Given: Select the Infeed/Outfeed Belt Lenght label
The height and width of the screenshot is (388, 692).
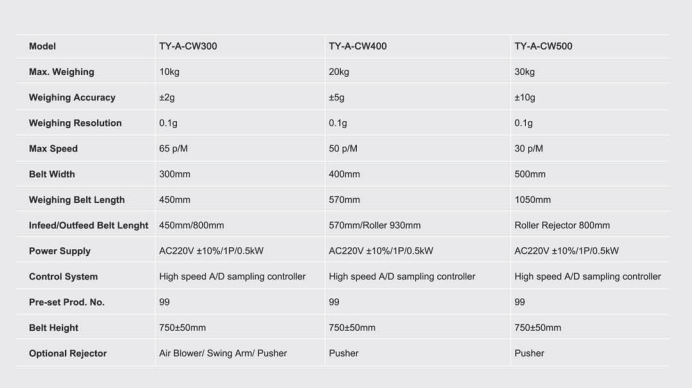Looking at the screenshot, I should click(x=88, y=226).
